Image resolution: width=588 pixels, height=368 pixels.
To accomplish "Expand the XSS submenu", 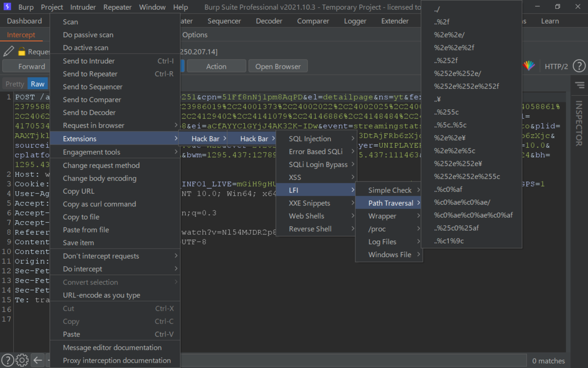I will [317, 177].
